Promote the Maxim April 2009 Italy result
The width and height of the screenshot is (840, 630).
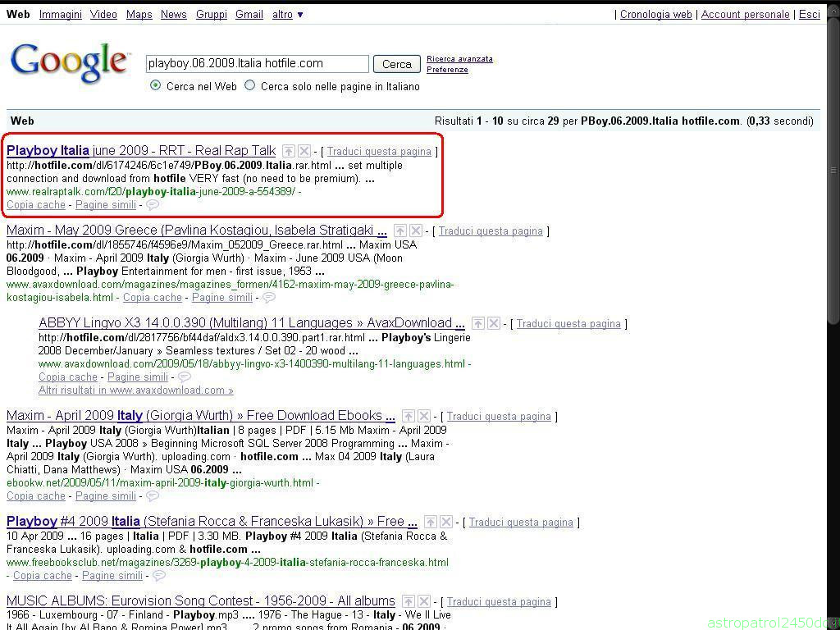tap(409, 416)
